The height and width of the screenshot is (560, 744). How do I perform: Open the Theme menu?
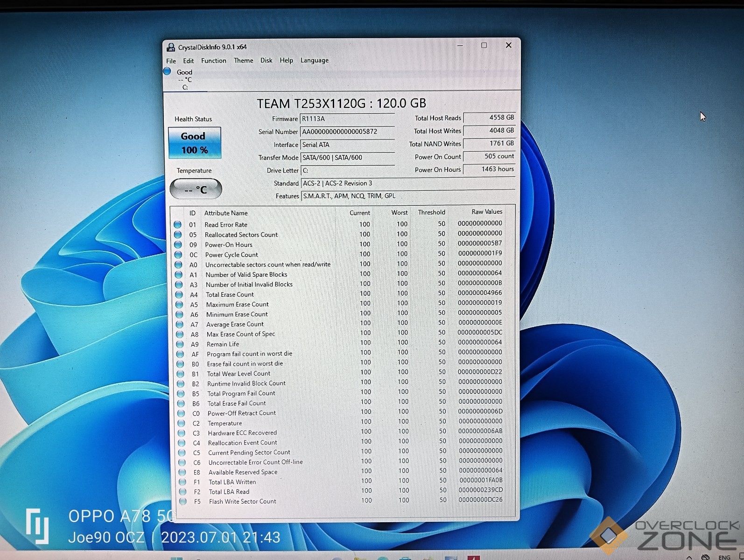[243, 61]
